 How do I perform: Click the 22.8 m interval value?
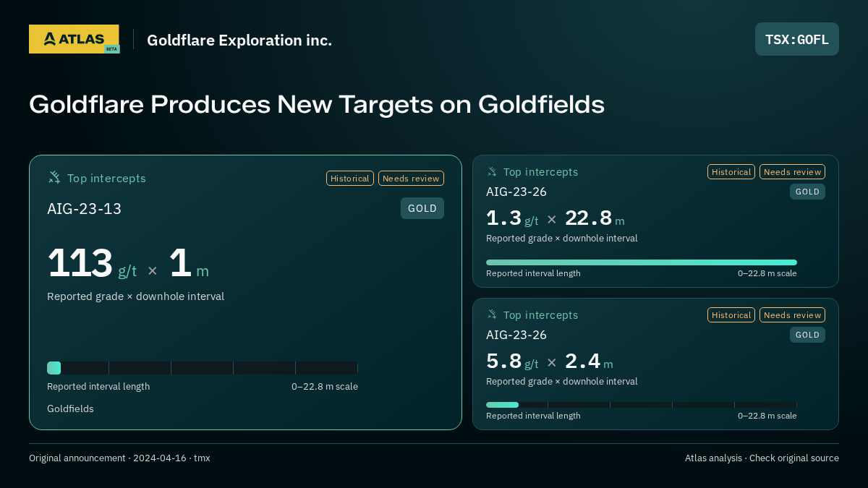point(595,218)
